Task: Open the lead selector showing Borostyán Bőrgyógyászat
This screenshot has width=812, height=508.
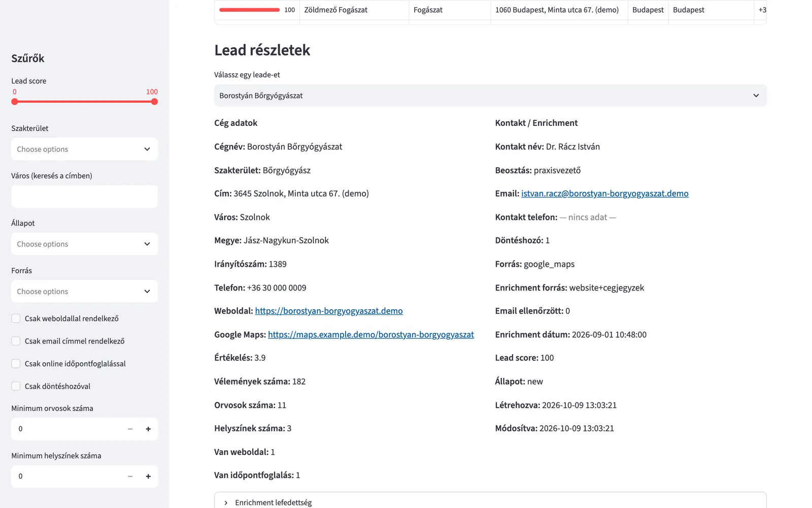Action: [x=490, y=96]
